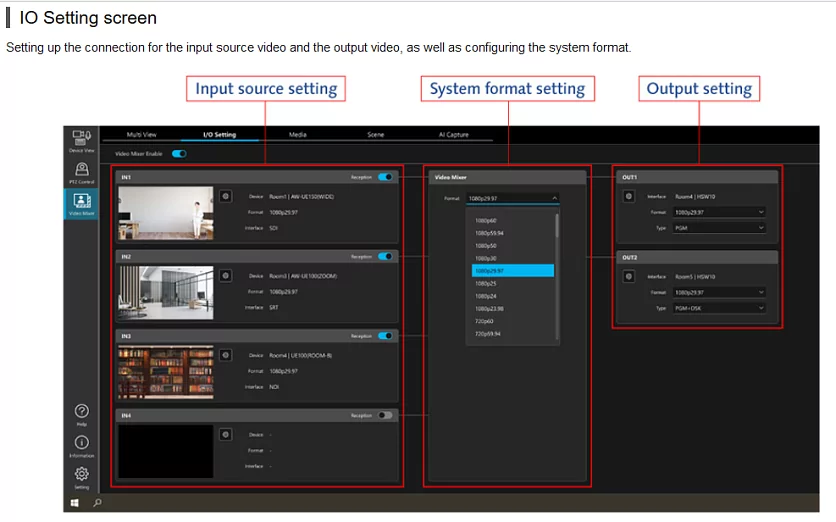Screen dimensions: 836x522
Task: Go to the AI Capture tab
Action: coord(453,134)
